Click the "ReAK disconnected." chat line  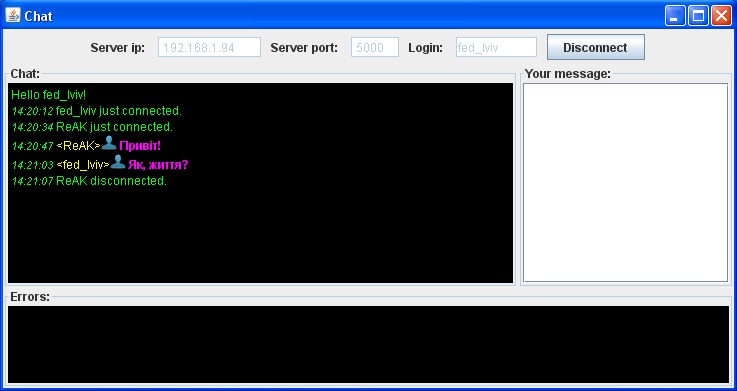[x=89, y=181]
